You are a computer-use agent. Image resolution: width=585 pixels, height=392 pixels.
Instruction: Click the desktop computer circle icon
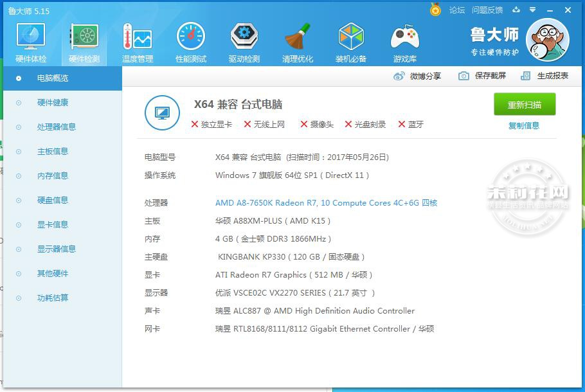tap(162, 112)
